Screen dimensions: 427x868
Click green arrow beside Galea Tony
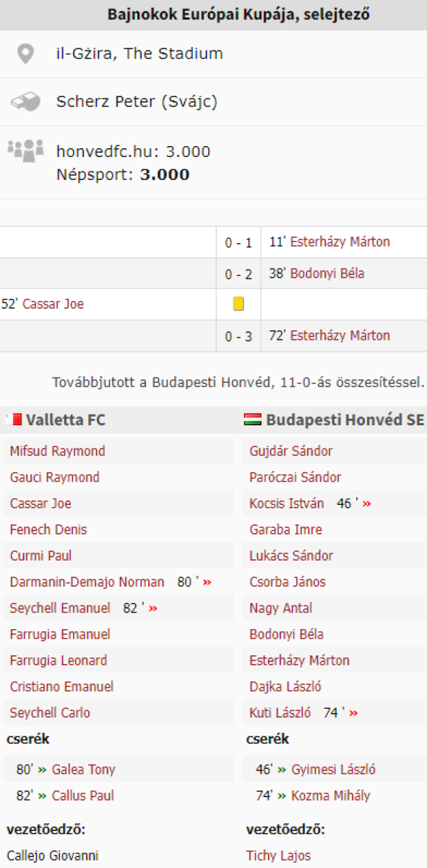pos(42,770)
